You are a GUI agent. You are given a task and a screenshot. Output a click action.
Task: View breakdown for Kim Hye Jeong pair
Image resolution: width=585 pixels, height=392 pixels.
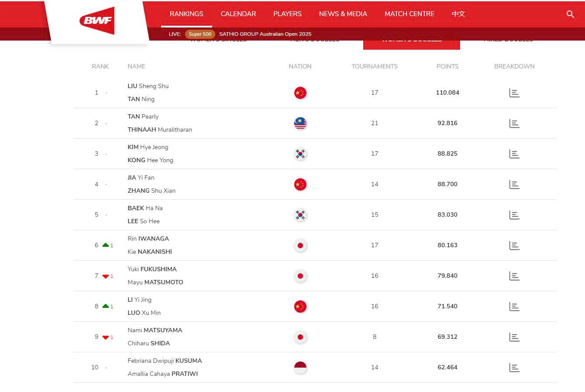514,154
